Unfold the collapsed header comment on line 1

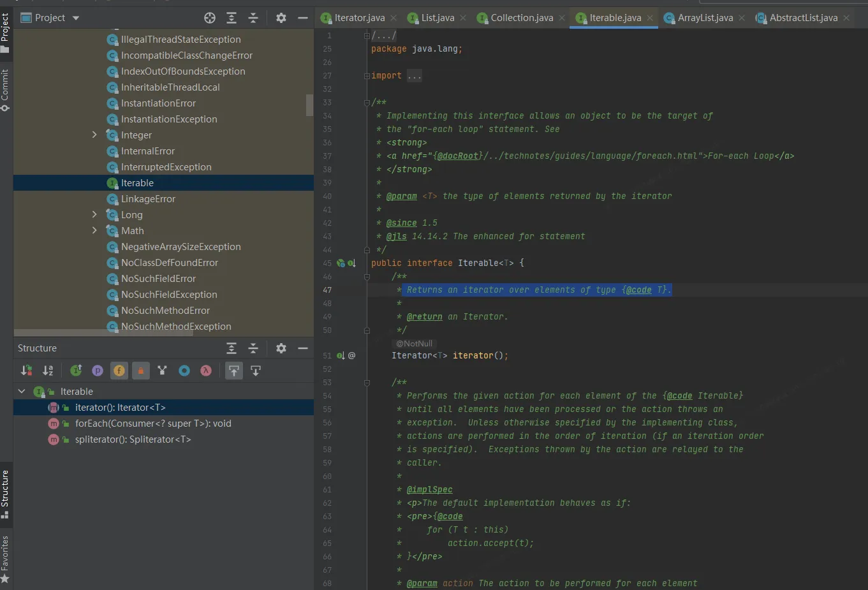367,36
